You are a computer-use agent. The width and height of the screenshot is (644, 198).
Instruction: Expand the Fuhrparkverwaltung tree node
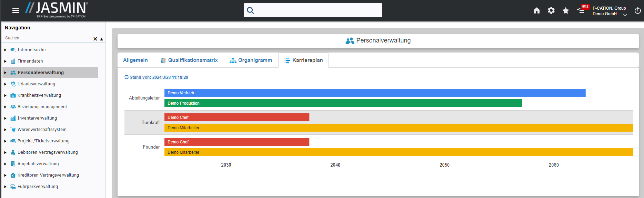(5, 187)
